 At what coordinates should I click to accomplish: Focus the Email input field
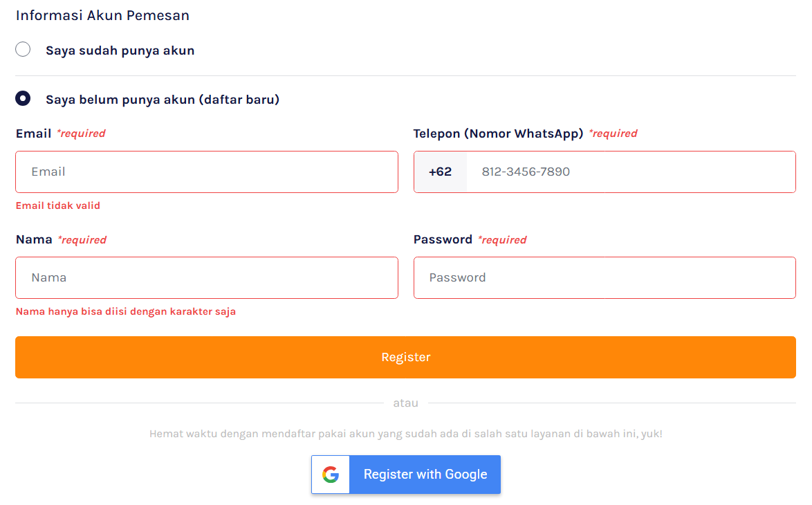pyautogui.click(x=207, y=172)
